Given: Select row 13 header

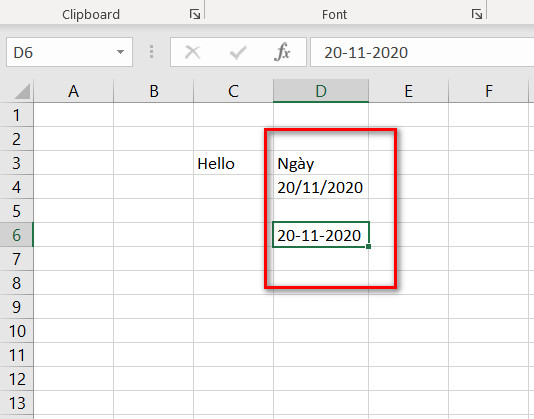Looking at the screenshot, I should [16, 403].
